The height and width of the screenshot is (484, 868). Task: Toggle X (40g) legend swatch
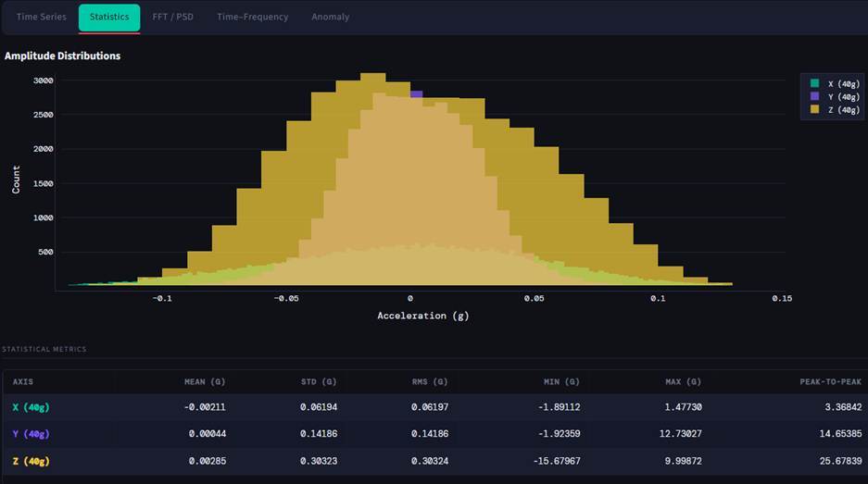pos(814,83)
